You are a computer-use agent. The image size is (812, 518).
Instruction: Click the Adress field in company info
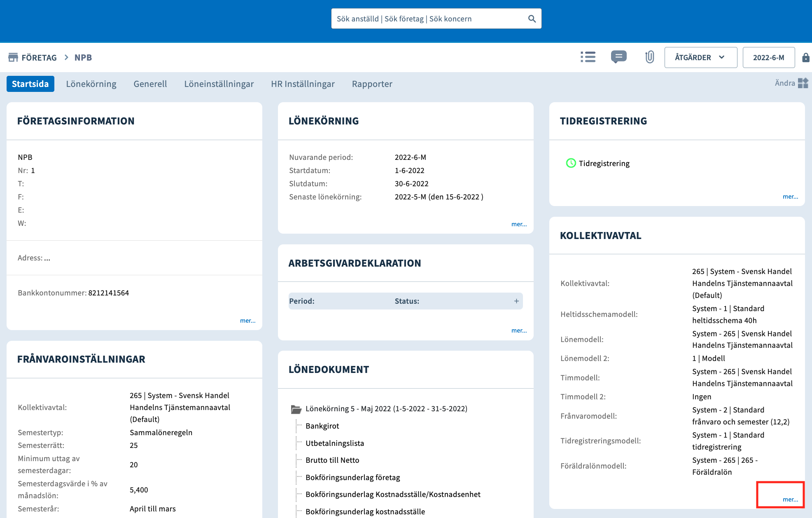(x=34, y=258)
